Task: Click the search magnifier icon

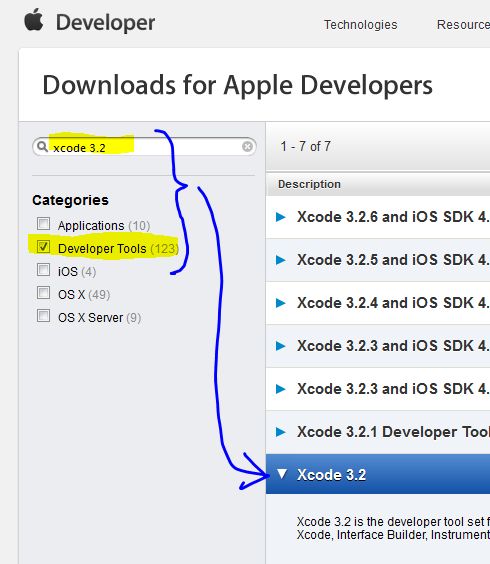Action: [x=42, y=146]
